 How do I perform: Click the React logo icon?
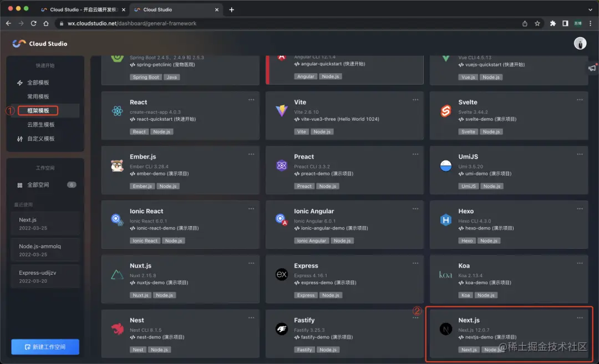click(x=117, y=111)
